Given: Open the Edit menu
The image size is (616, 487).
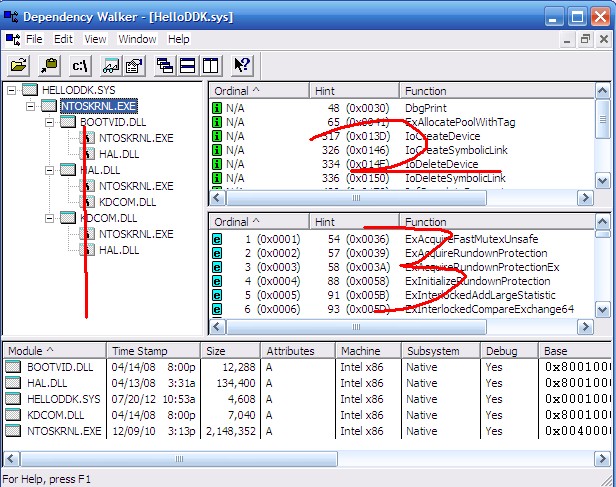Looking at the screenshot, I should point(63,39).
